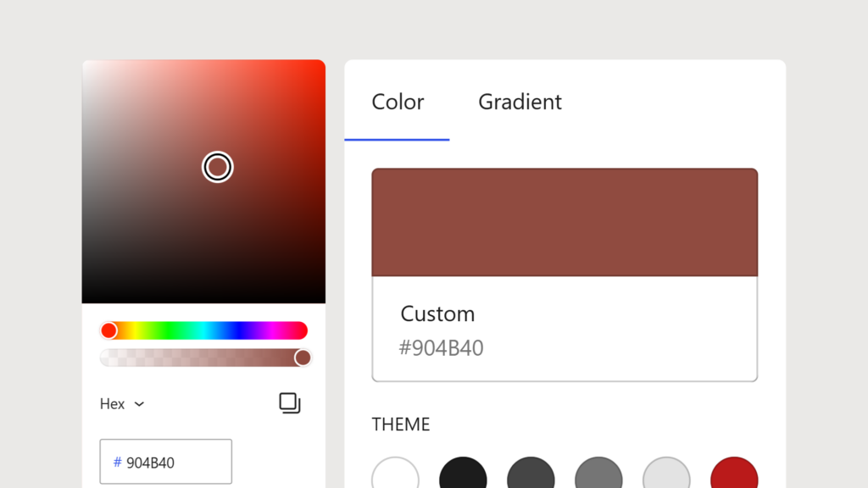
Task: Click the copy color icon beside Hex
Action: click(x=290, y=402)
